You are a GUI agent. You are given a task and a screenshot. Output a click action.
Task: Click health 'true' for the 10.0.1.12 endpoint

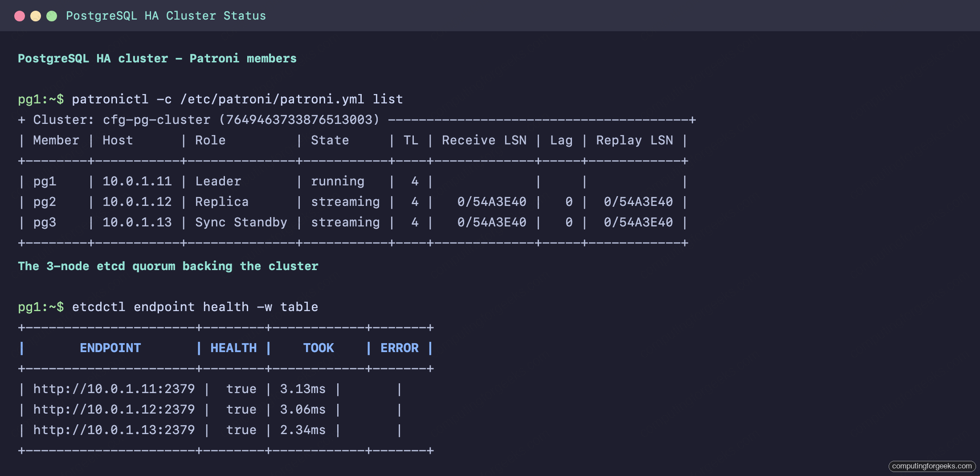coord(241,410)
